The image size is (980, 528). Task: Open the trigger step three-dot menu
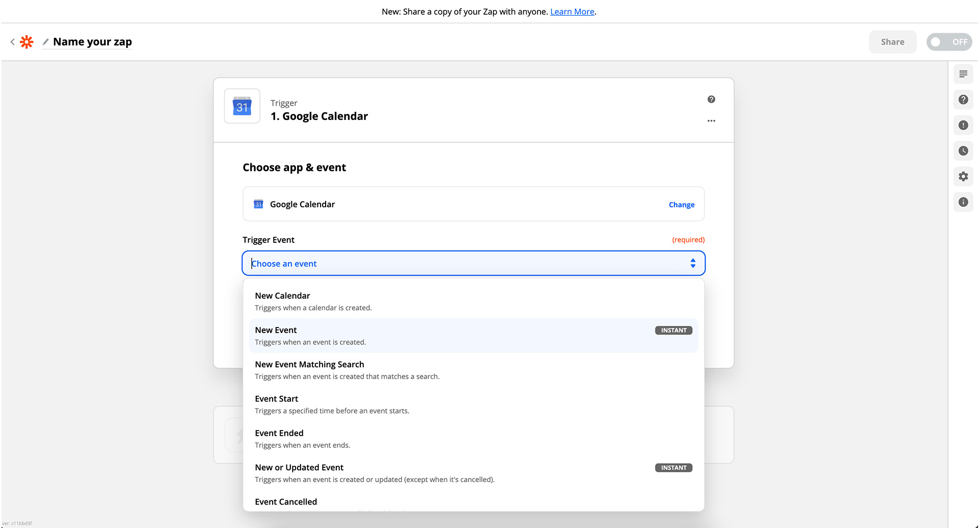pos(711,121)
